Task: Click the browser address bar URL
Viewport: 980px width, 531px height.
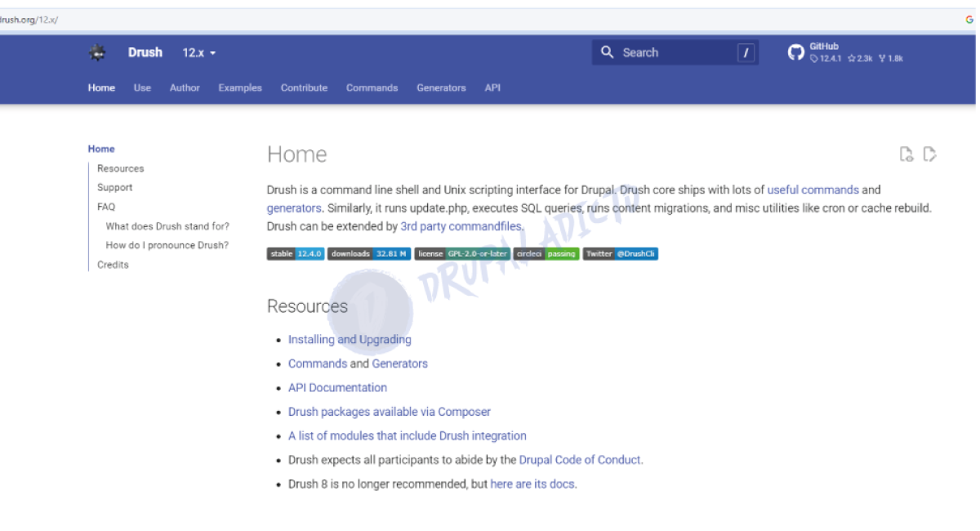Action: (x=29, y=20)
